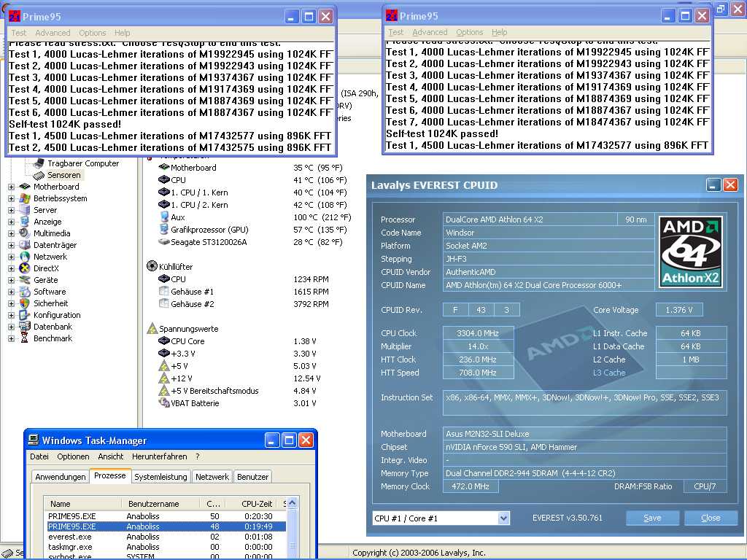Viewport: 747px width, 560px height.
Task: Click the Netzwerk globe icon
Action: [x=25, y=256]
